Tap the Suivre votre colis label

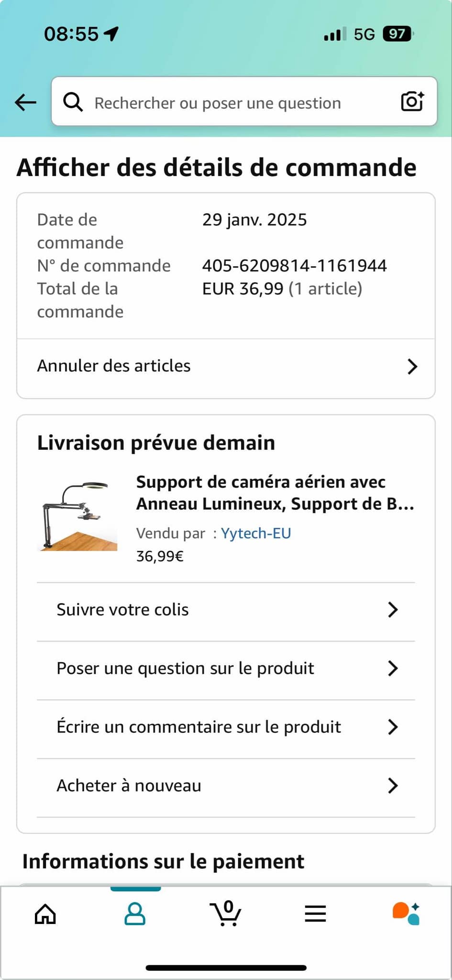(x=122, y=610)
